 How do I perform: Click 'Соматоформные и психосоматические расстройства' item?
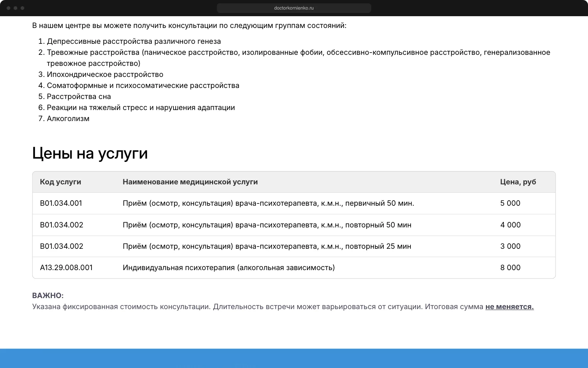pyautogui.click(x=143, y=85)
